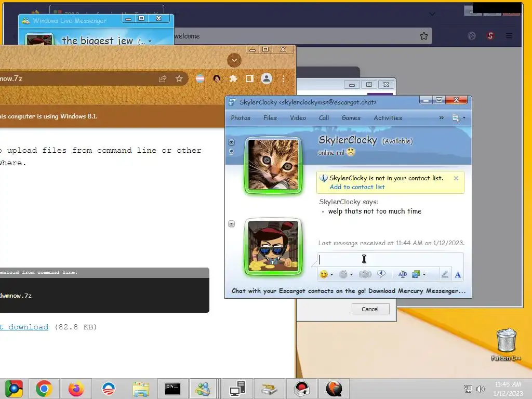The height and width of the screenshot is (399, 532).
Task: Open the Recycle Bin labeled Falcon C++
Action: 506,344
